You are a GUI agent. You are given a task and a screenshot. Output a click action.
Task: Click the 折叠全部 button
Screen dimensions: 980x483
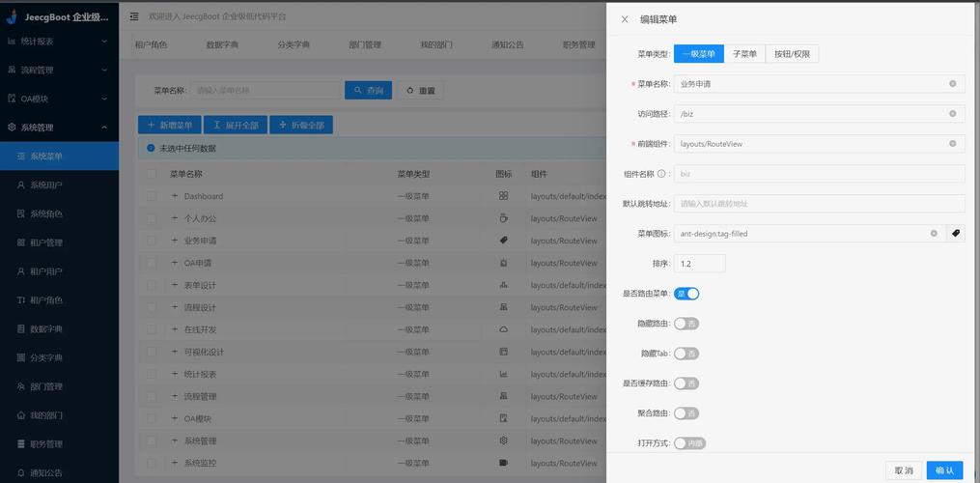click(x=301, y=126)
